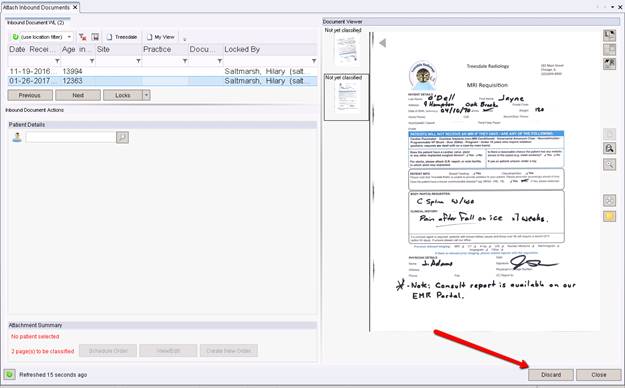
Task: Click the top rotate page icon in the viewer
Action: (x=609, y=35)
